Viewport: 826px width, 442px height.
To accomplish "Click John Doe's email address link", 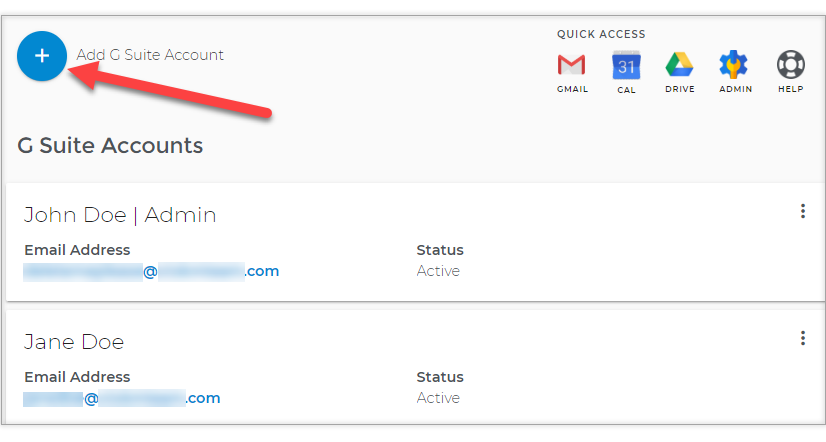I will (x=151, y=271).
